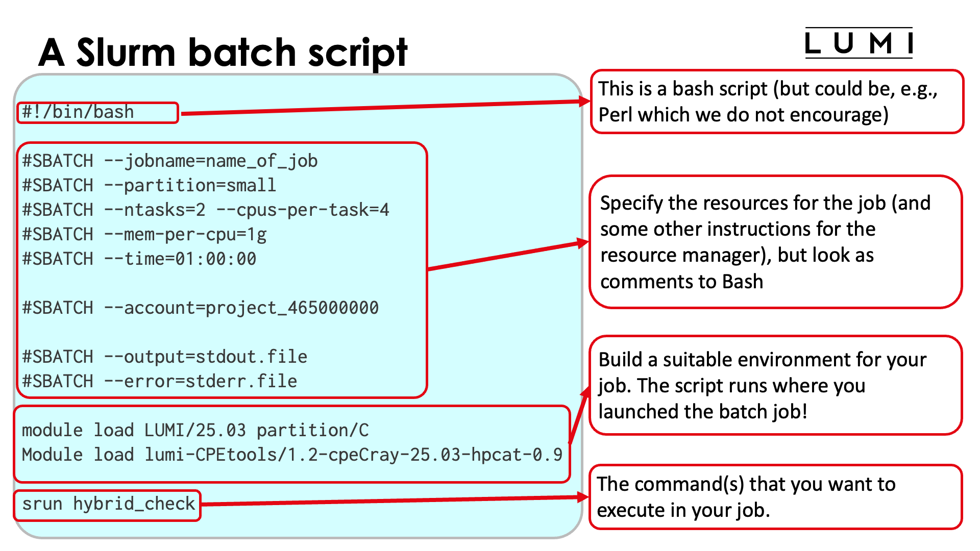Click the suitable environment callout box
The height and width of the screenshot is (551, 980).
point(776,385)
